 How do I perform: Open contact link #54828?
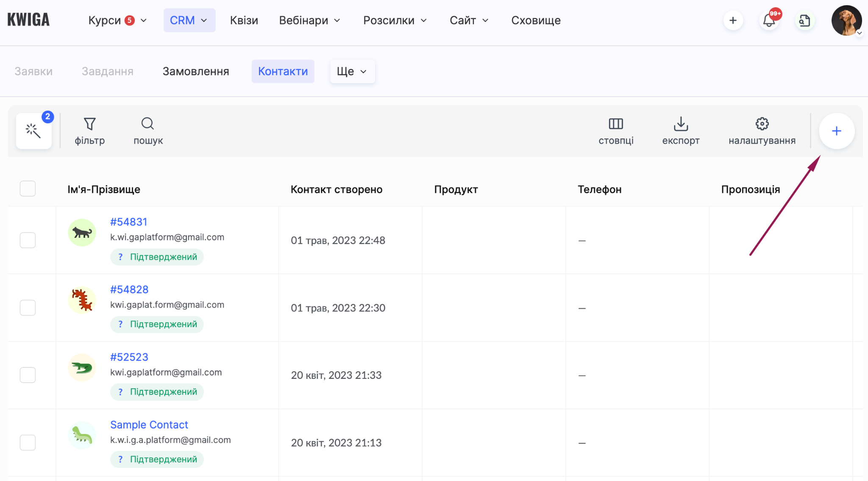[129, 289]
